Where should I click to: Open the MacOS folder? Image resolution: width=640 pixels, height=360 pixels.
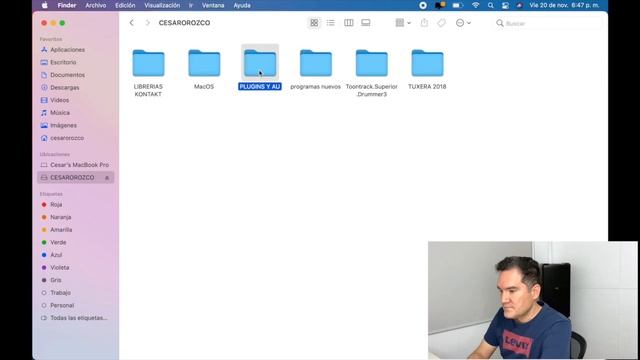point(204,63)
